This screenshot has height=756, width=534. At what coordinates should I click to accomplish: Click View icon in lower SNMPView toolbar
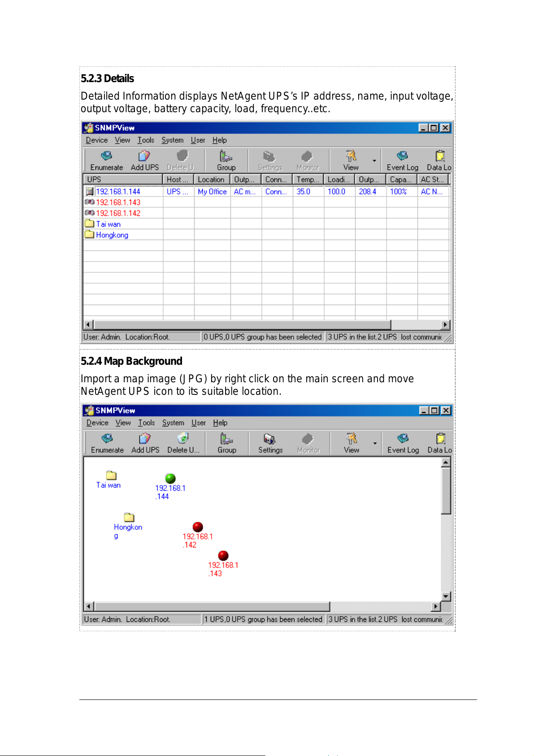[x=352, y=438]
